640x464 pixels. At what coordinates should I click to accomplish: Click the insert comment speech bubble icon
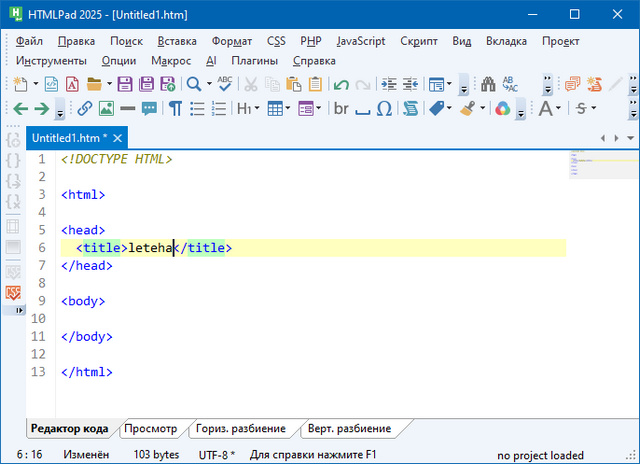(148, 108)
